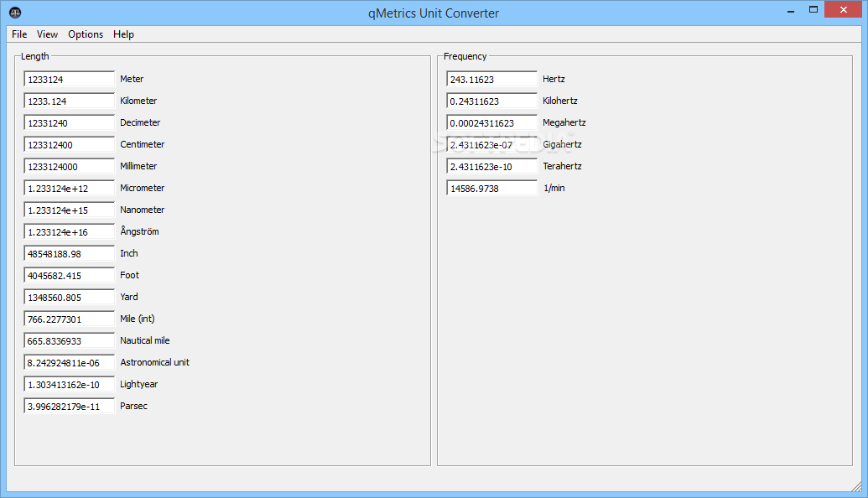Click the Lightyear input field
This screenshot has height=498, width=868.
coord(70,384)
